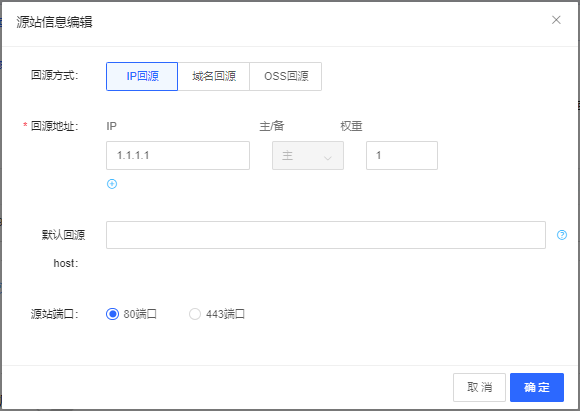The width and height of the screenshot is (580, 411).
Task: Click into the 默认回源 host text box
Action: click(326, 235)
